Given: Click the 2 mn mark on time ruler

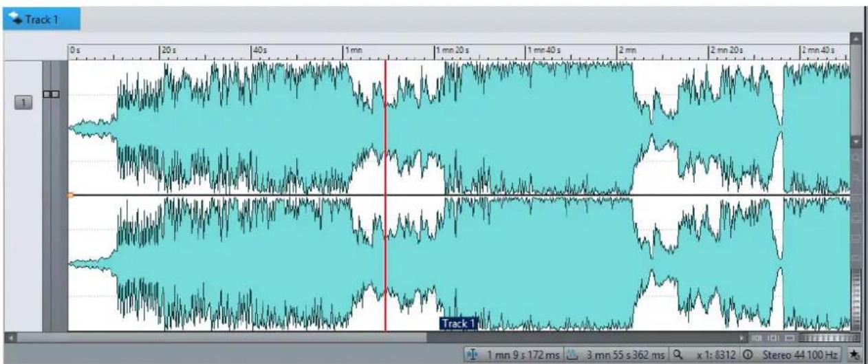Looking at the screenshot, I should tap(627, 50).
